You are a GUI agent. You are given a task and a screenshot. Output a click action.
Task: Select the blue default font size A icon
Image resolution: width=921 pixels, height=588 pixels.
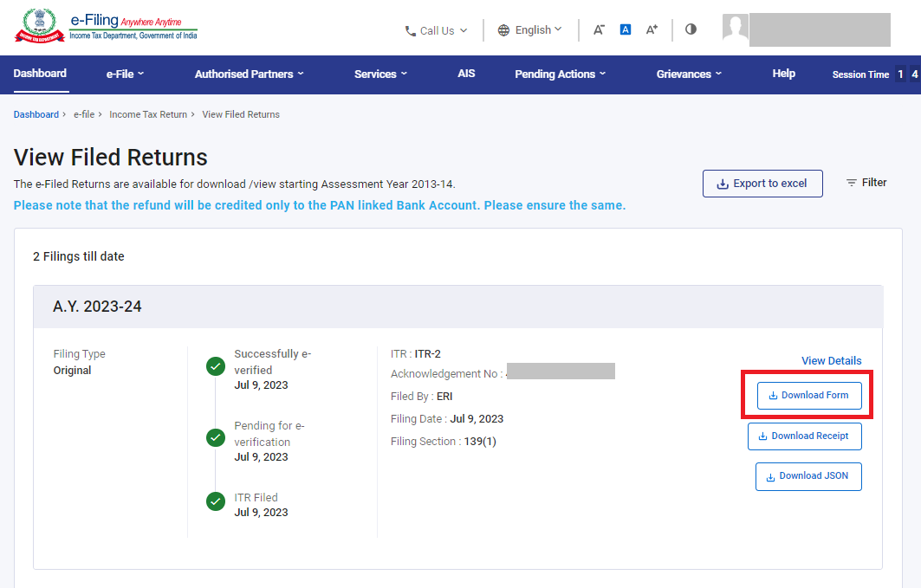point(625,29)
